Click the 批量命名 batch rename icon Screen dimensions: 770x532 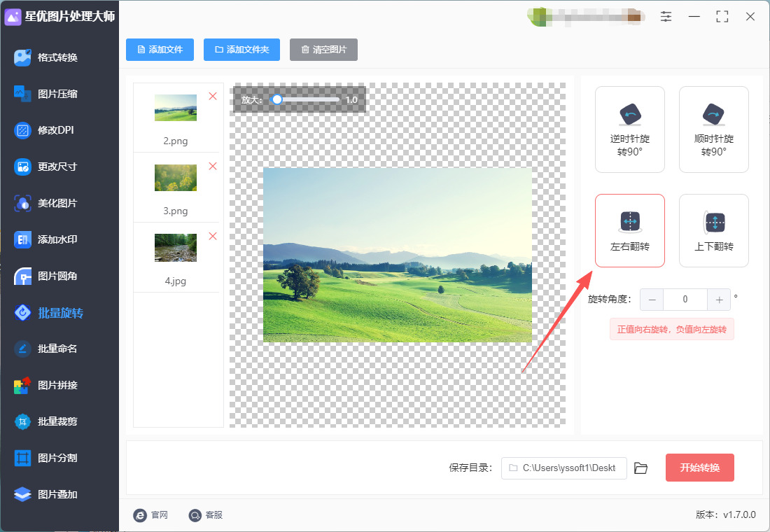(x=22, y=349)
